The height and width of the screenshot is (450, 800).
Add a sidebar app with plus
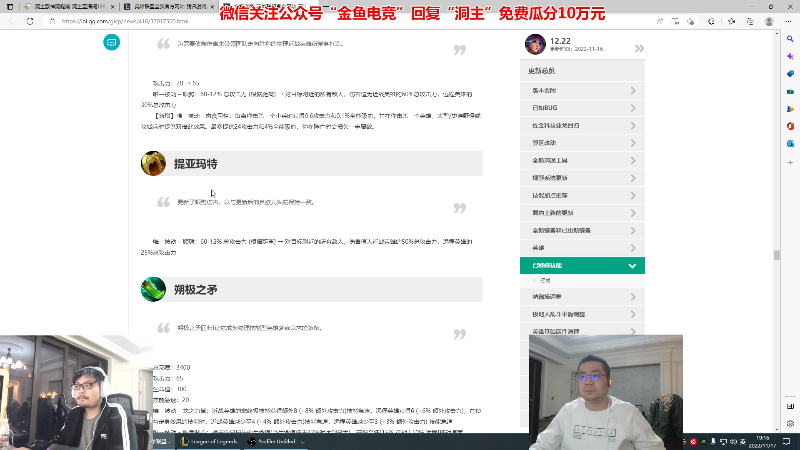[x=790, y=162]
